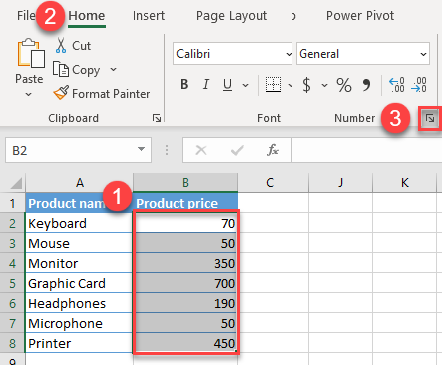The image size is (442, 365).
Task: Open Number Format dialog launcher
Action: (430, 118)
